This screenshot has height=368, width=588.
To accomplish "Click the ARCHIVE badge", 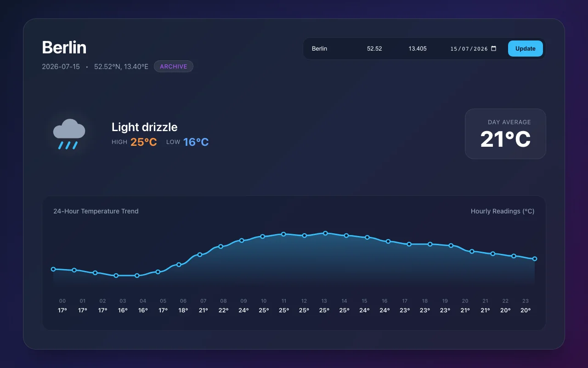I will (174, 66).
